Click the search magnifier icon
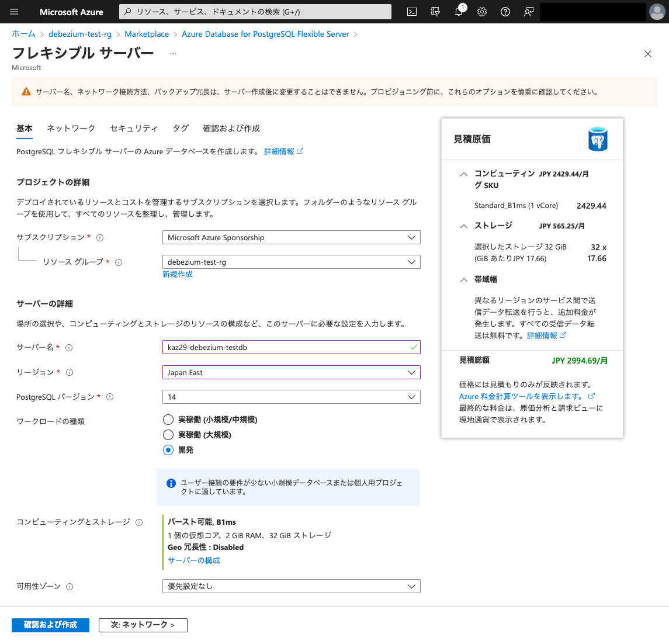The width and height of the screenshot is (669, 644). [127, 12]
